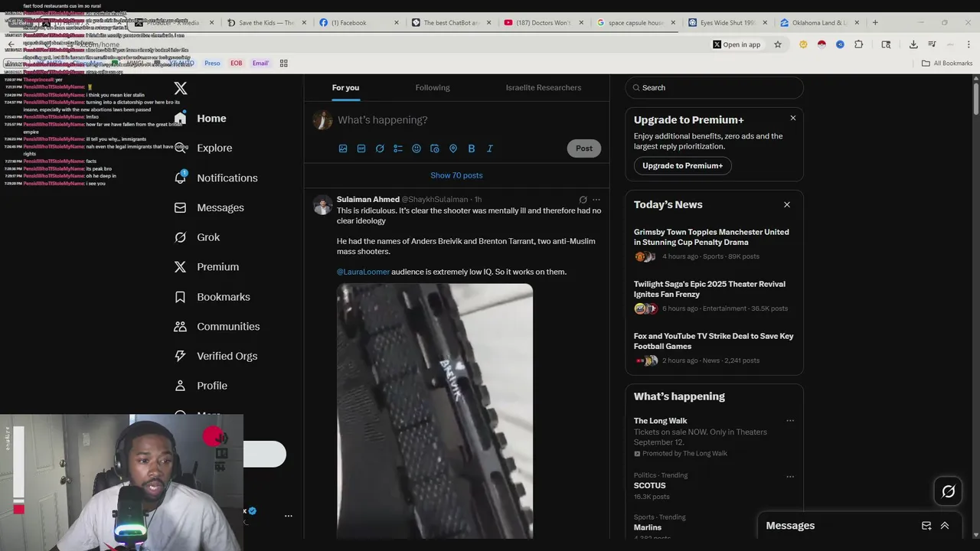
Task: Open more options for SCOTUS trend
Action: pyautogui.click(x=790, y=476)
